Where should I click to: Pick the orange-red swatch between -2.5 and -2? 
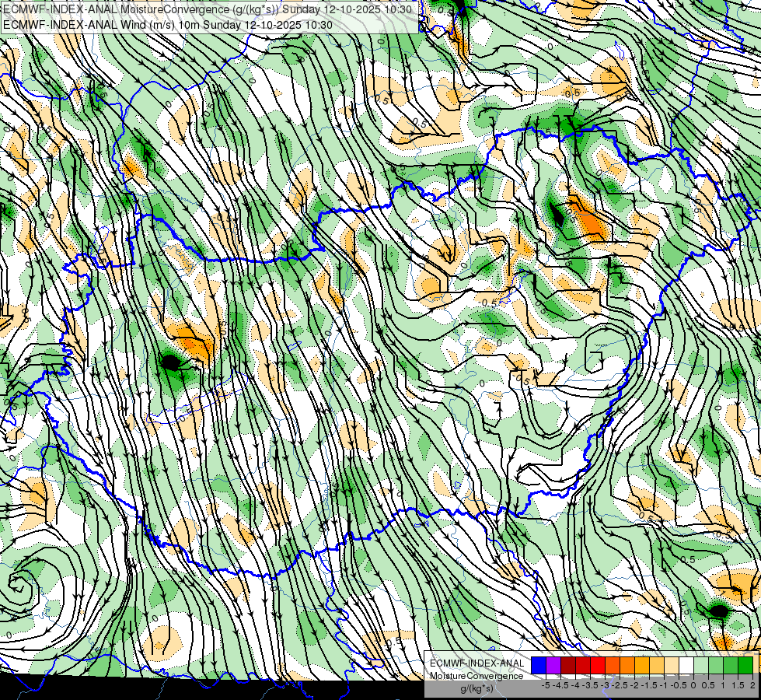(x=613, y=666)
